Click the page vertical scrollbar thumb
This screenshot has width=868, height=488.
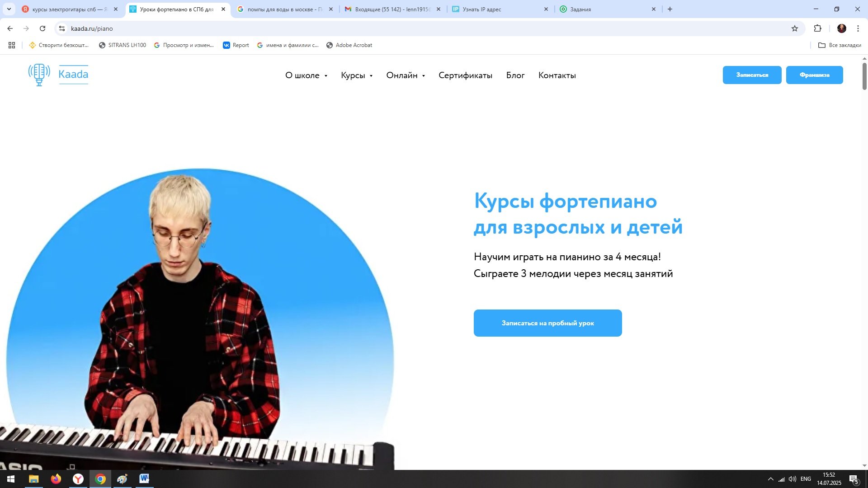864,76
